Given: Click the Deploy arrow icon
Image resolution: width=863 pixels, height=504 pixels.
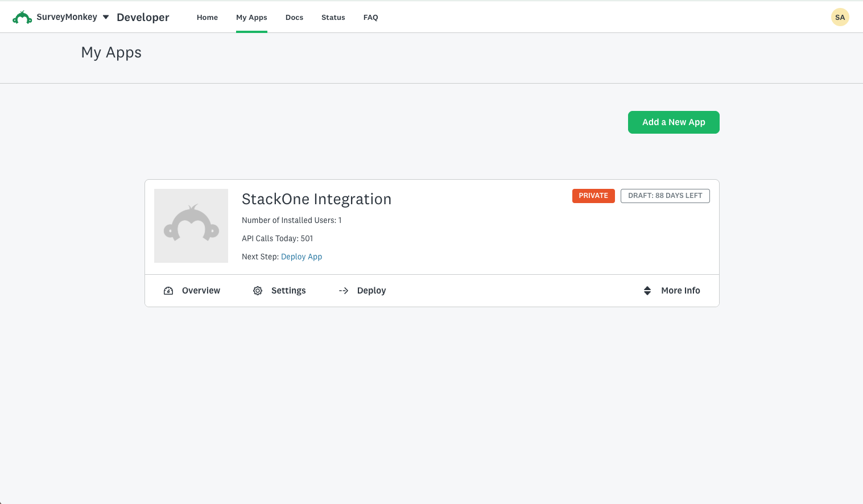Looking at the screenshot, I should [344, 291].
